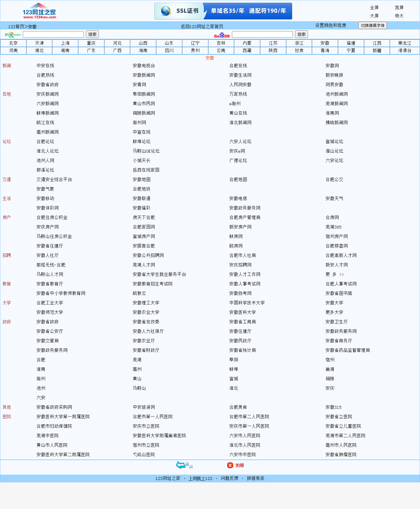Open the SSL证书 banner advertisement
The width and height of the screenshot is (420, 509).
pos(223,11)
